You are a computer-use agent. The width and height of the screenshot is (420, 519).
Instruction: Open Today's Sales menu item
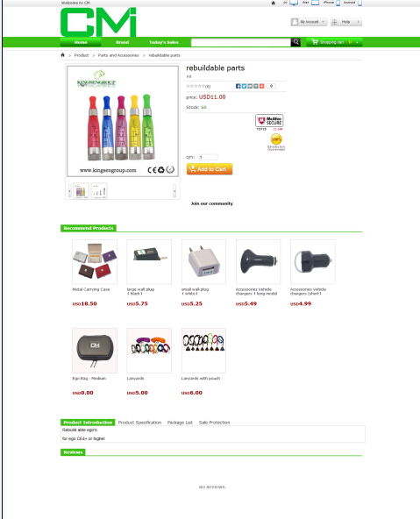click(x=163, y=42)
